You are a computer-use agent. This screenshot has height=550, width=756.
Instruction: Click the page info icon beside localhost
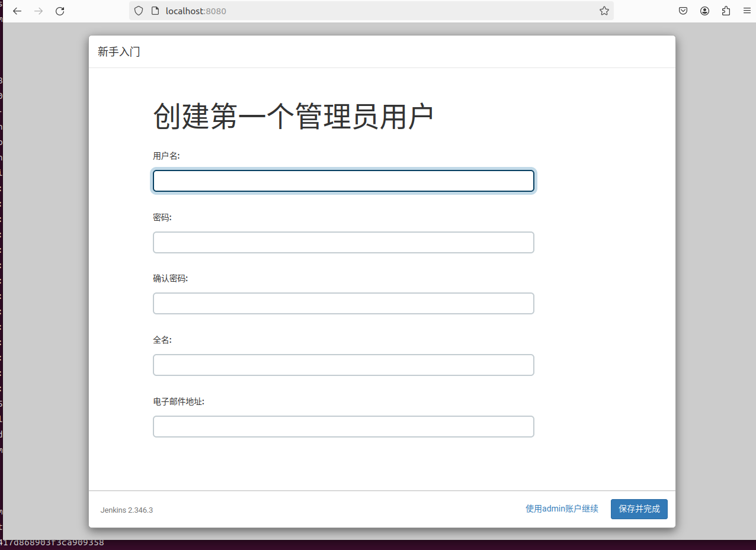click(x=155, y=11)
